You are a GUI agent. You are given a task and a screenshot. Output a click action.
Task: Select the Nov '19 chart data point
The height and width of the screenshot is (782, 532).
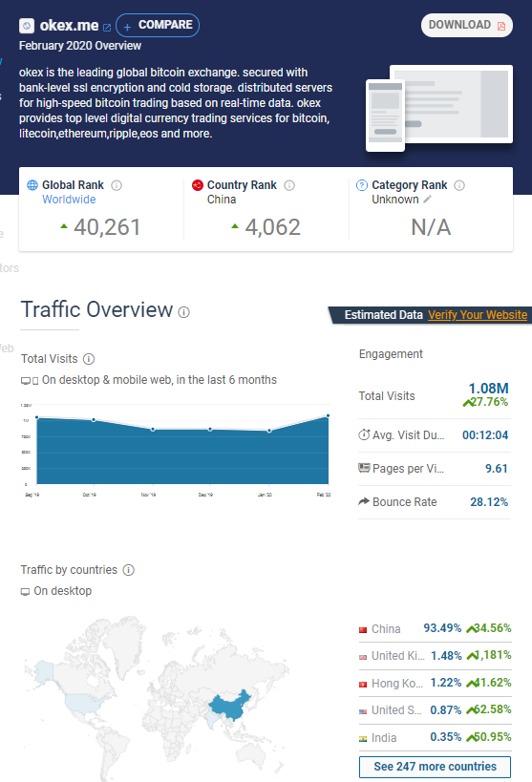153,430
